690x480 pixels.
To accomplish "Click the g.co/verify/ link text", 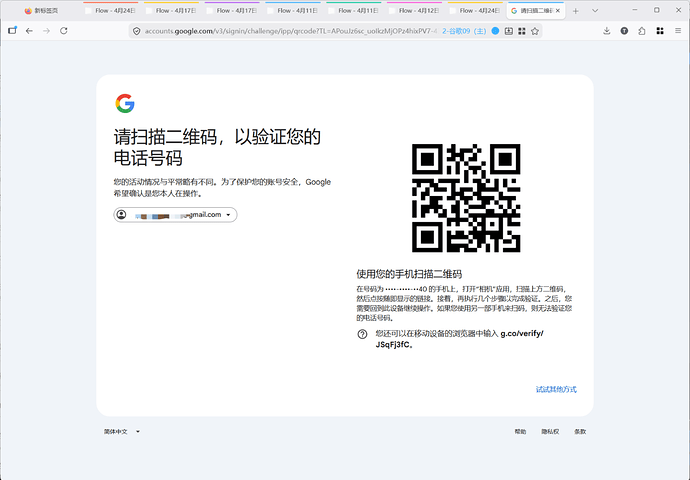I will 522,333.
